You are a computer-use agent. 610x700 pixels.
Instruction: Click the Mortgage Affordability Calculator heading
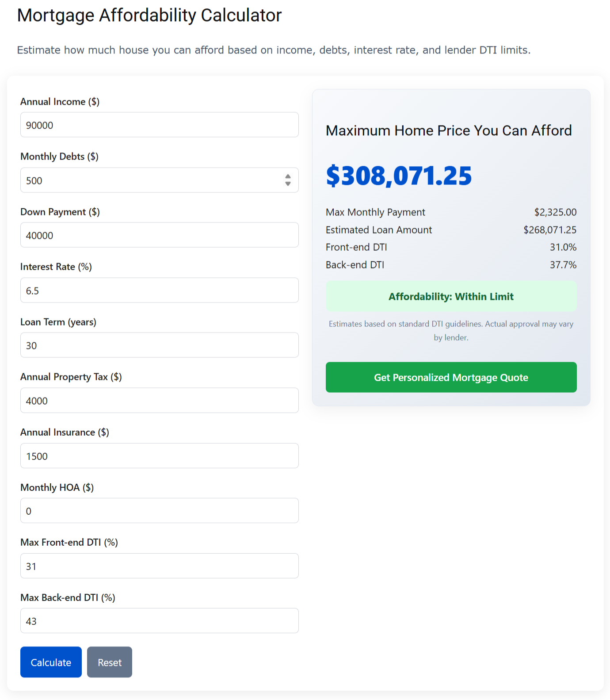[149, 15]
